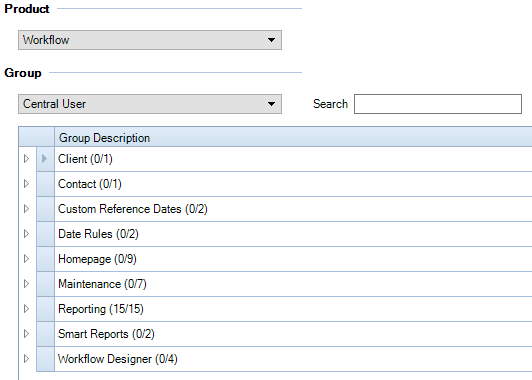Viewport: 532px width, 380px height.
Task: Expand the Custom Reference Dates (0/2) row
Action: (x=26, y=209)
